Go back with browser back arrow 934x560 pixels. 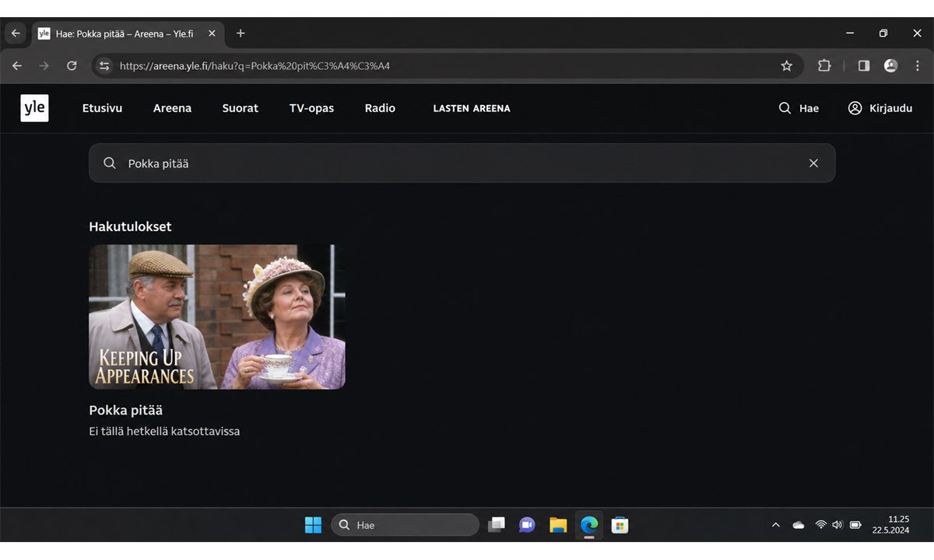[16, 66]
